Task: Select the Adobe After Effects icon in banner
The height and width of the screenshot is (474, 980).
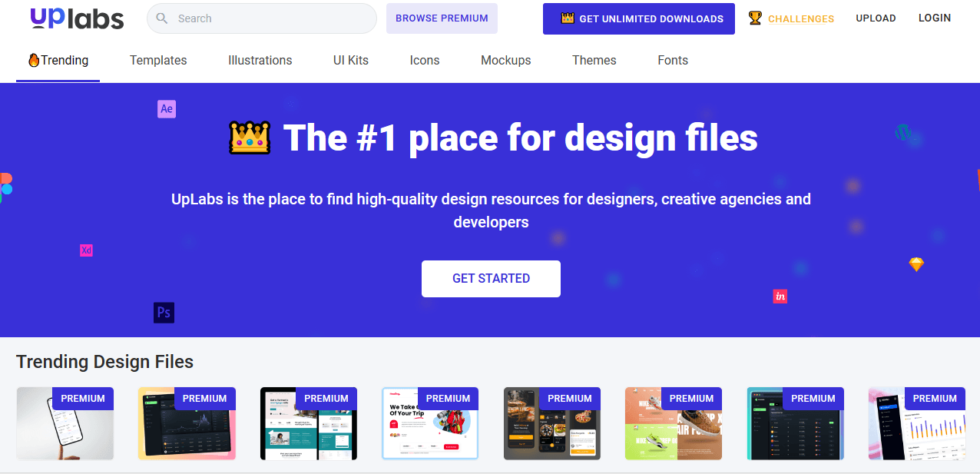Action: tap(166, 109)
